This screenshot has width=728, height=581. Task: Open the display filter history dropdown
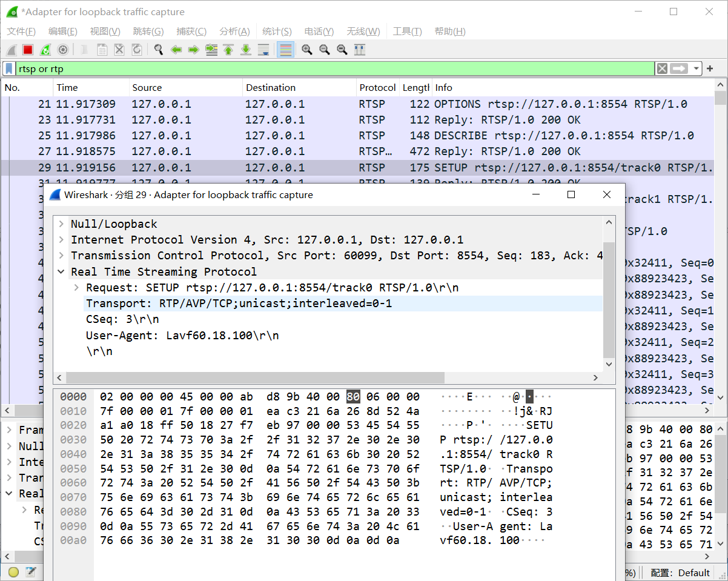tap(697, 68)
